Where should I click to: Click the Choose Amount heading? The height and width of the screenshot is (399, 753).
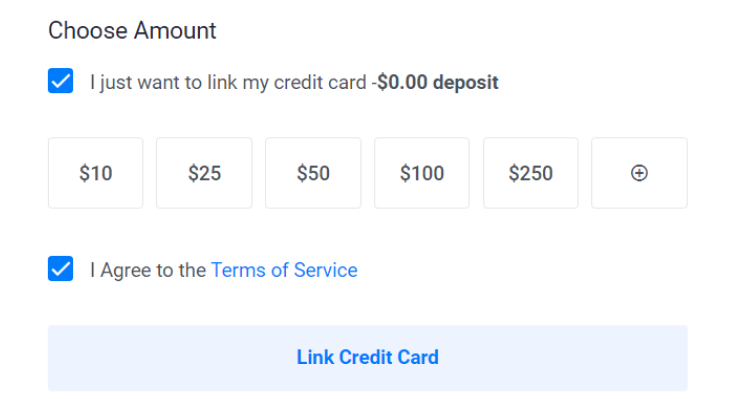[x=132, y=31]
